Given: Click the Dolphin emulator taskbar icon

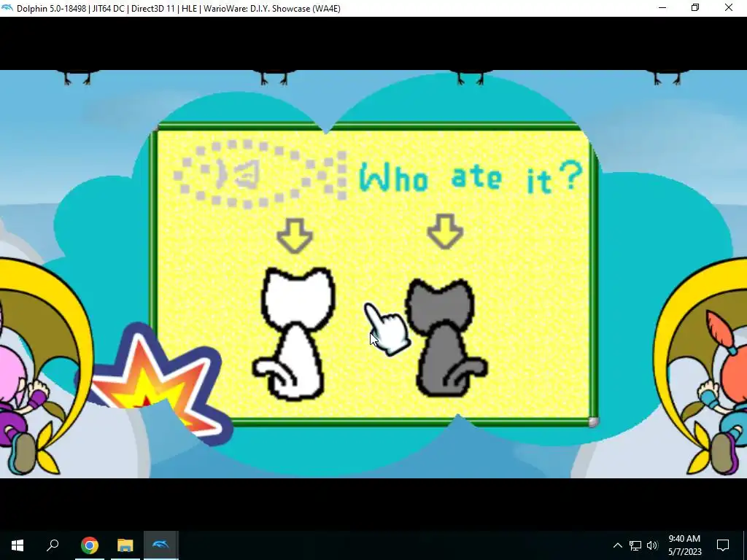Looking at the screenshot, I should 160,545.
